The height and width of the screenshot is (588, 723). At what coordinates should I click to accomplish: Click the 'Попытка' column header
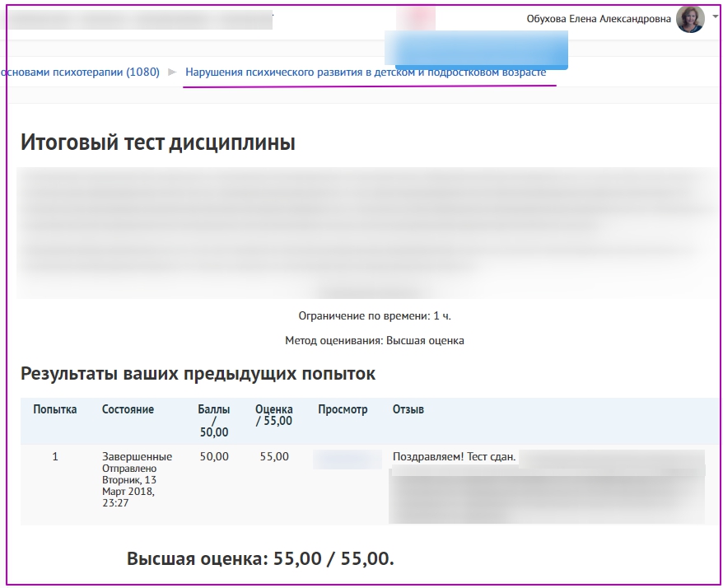[55, 409]
